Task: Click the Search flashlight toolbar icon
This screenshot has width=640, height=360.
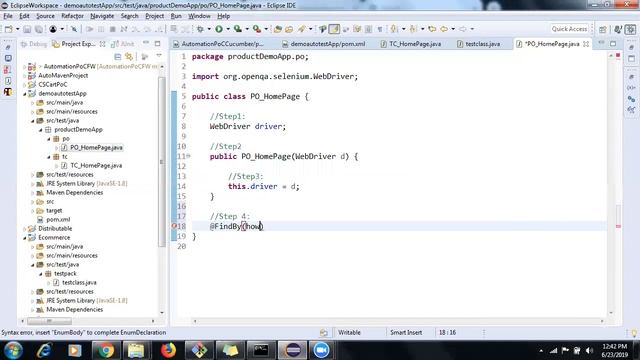Action: pos(302,29)
